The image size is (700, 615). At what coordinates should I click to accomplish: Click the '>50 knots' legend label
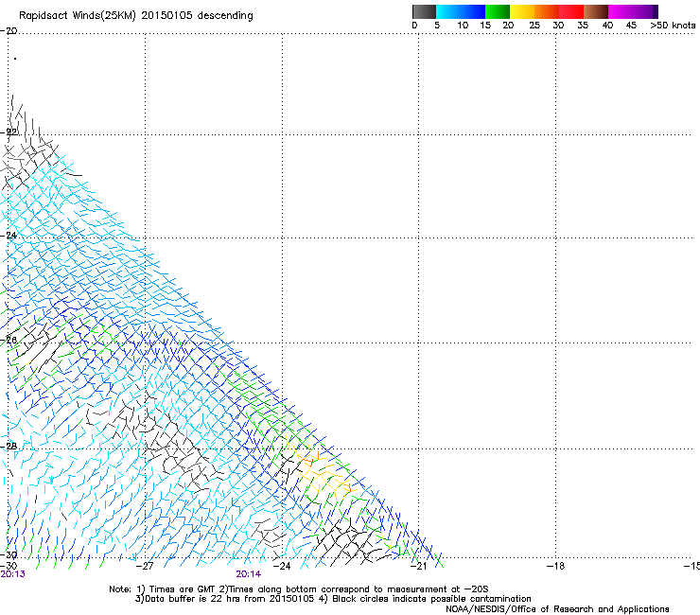point(673,26)
